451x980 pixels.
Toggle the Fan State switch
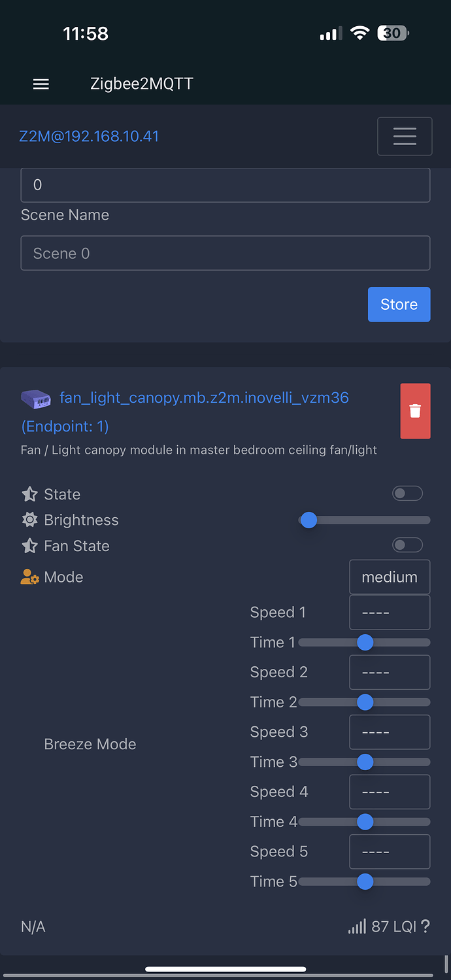[407, 545]
